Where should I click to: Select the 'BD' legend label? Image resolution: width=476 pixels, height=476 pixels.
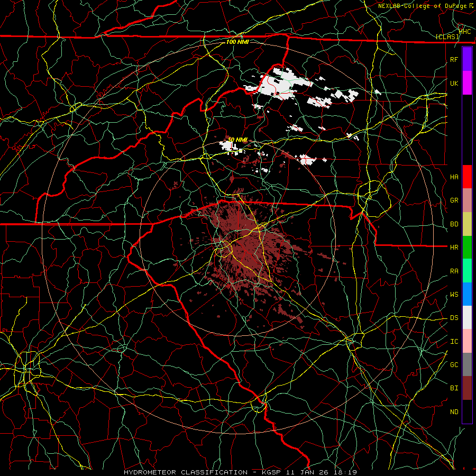[454, 224]
